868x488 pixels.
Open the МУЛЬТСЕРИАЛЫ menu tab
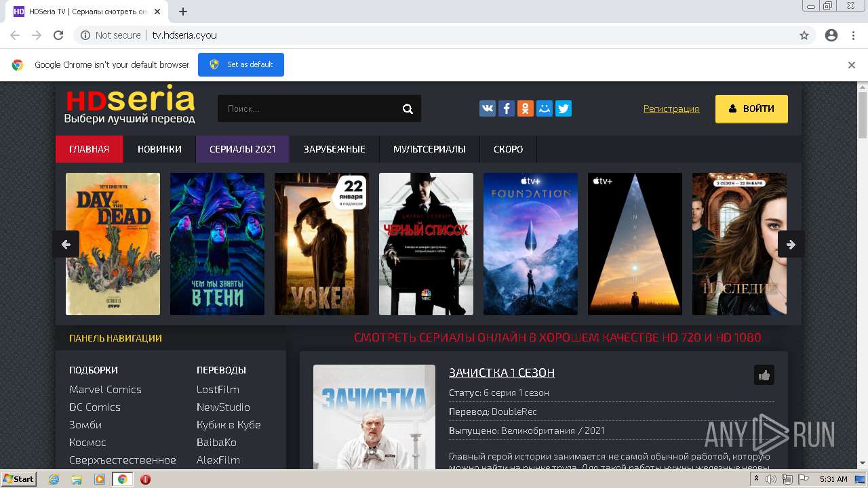pyautogui.click(x=429, y=149)
